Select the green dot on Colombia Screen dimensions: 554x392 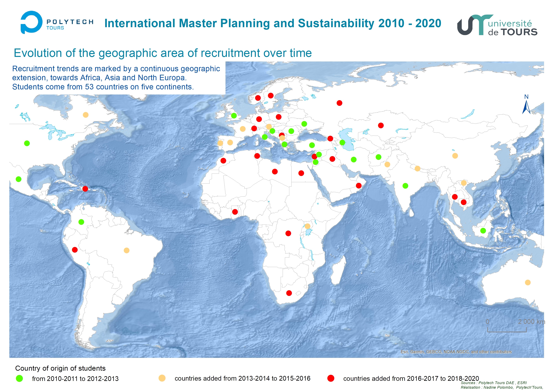point(81,222)
